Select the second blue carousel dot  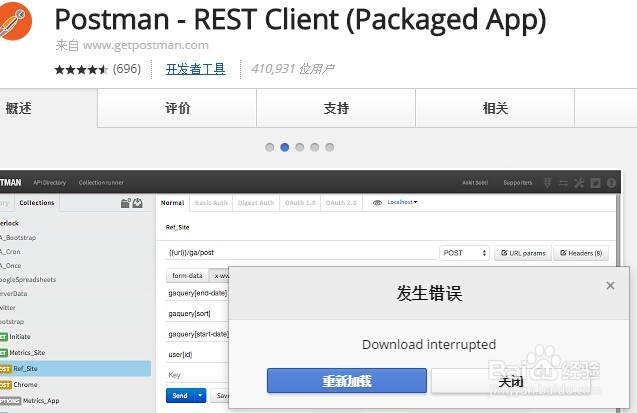[285, 147]
